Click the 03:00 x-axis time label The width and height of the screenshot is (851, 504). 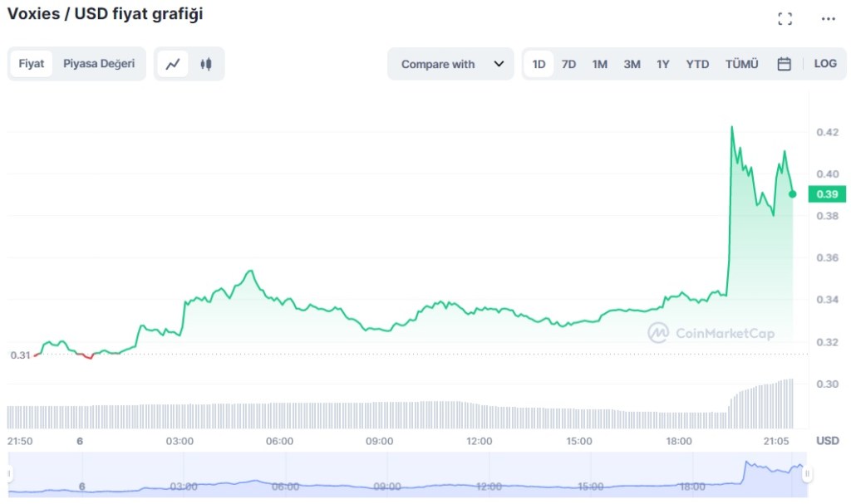(180, 441)
